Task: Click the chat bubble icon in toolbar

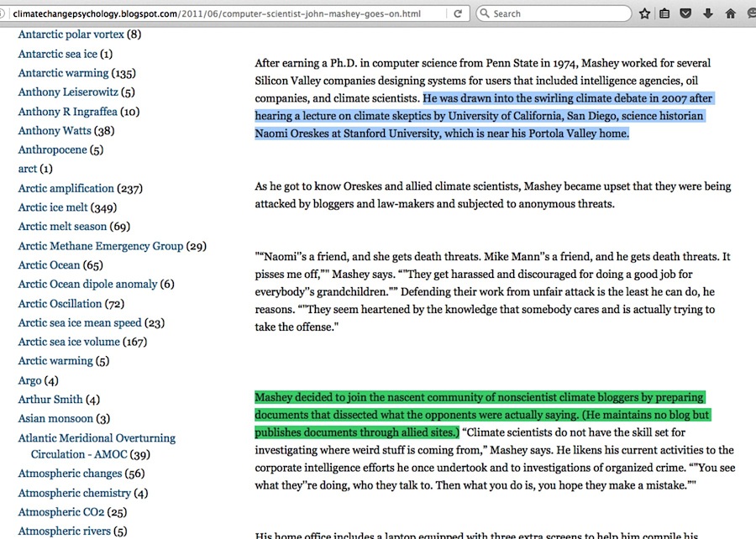Action: point(750,14)
